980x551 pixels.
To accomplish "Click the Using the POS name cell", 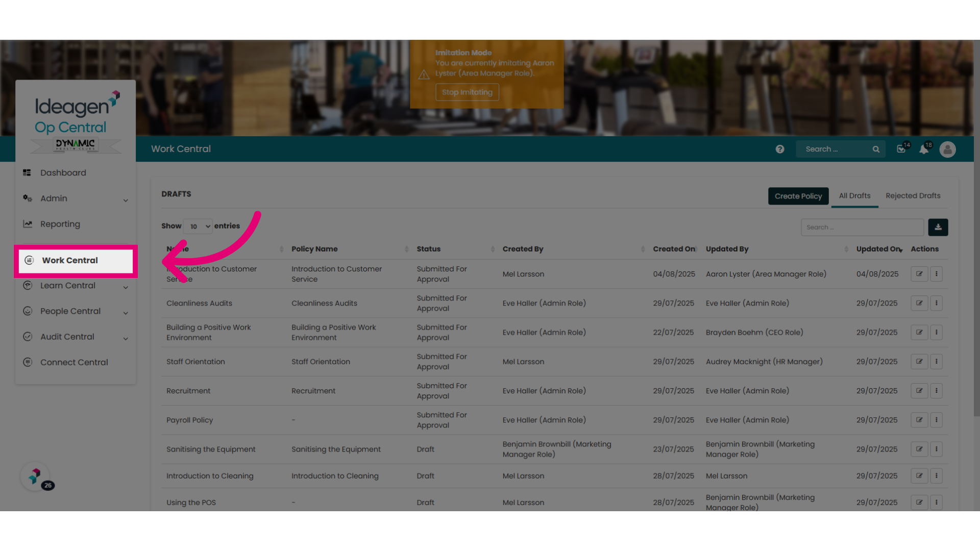I will pos(191,503).
